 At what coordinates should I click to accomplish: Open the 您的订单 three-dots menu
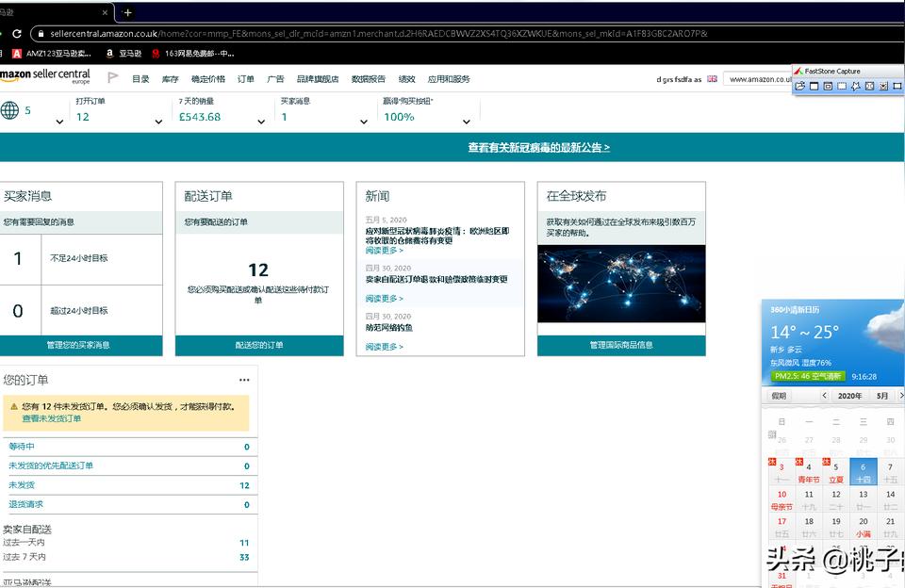(x=244, y=380)
